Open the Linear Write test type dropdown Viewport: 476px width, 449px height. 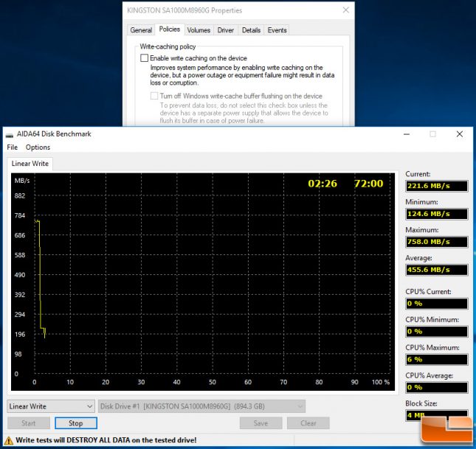[50, 406]
